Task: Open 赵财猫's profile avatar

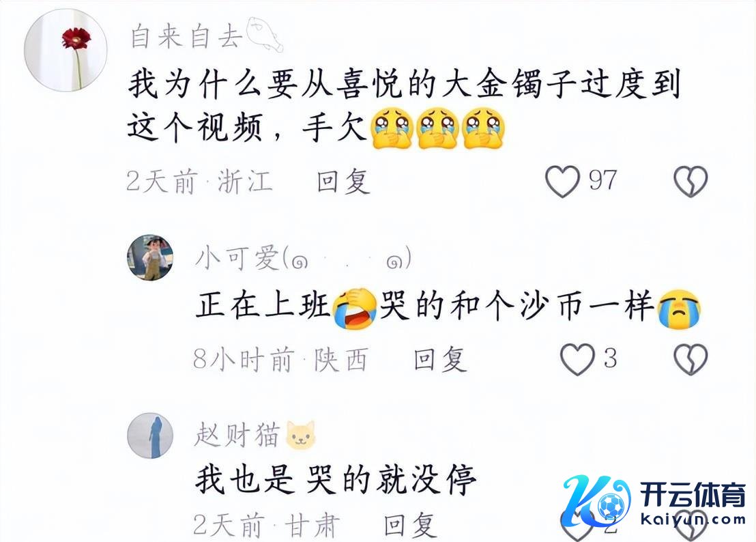Action: (x=150, y=436)
